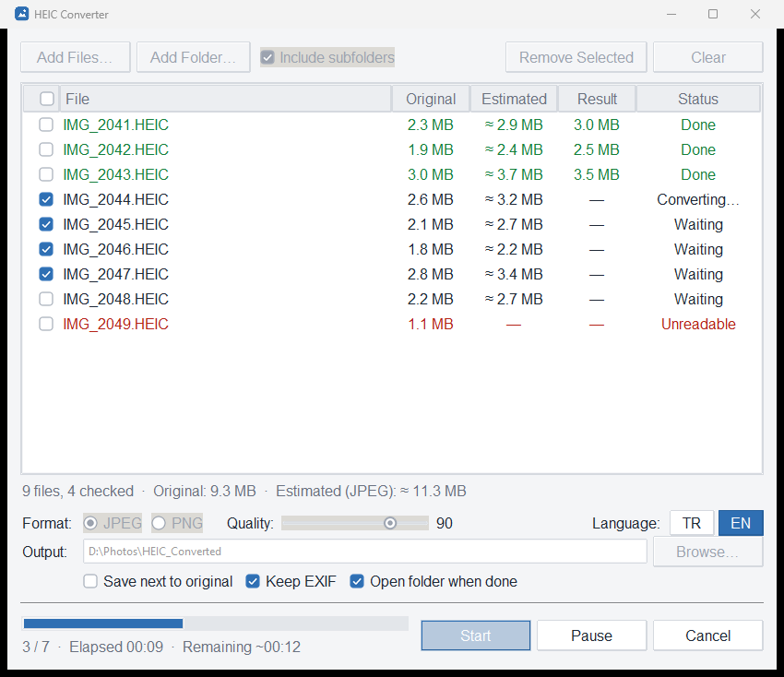784x677 pixels.
Task: Pause the running conversion
Action: (591, 635)
